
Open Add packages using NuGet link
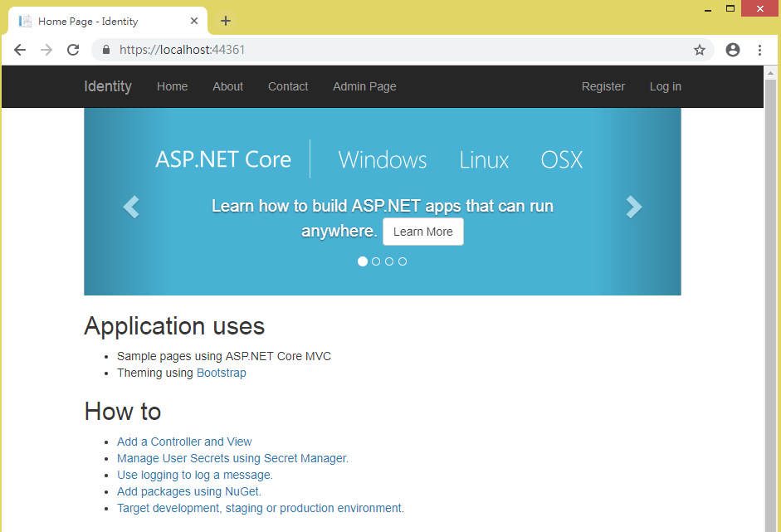[x=188, y=491]
